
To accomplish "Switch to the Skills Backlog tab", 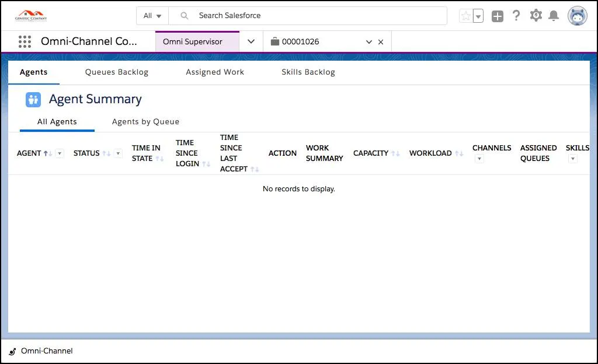I will click(x=308, y=72).
